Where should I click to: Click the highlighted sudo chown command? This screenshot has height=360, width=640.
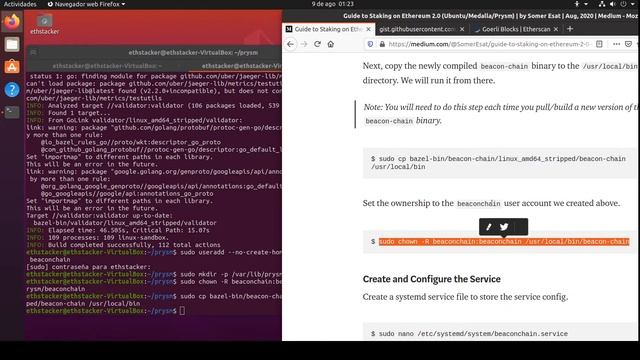tap(504, 242)
